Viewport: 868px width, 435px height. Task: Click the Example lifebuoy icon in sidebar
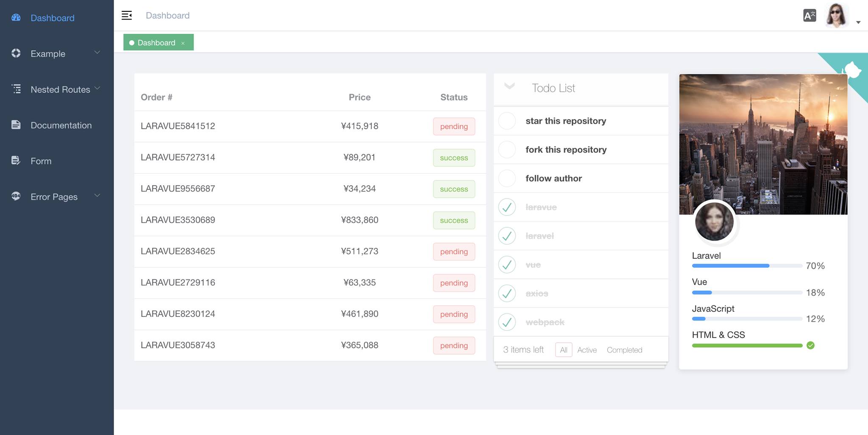[x=16, y=53]
